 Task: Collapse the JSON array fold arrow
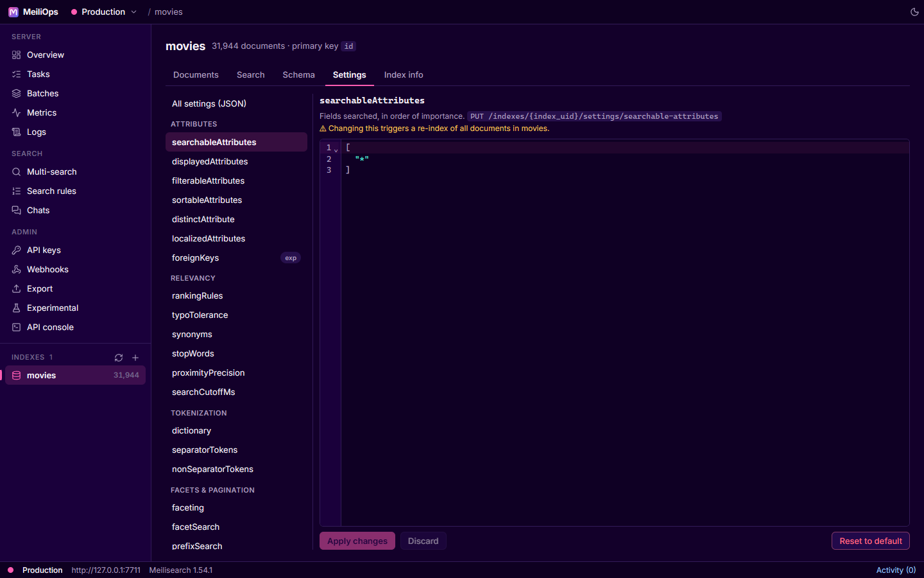pos(336,150)
